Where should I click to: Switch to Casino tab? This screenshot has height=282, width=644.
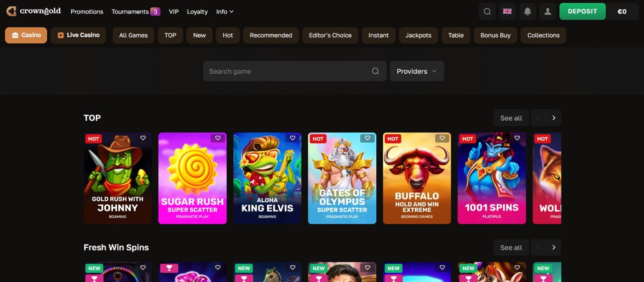26,35
